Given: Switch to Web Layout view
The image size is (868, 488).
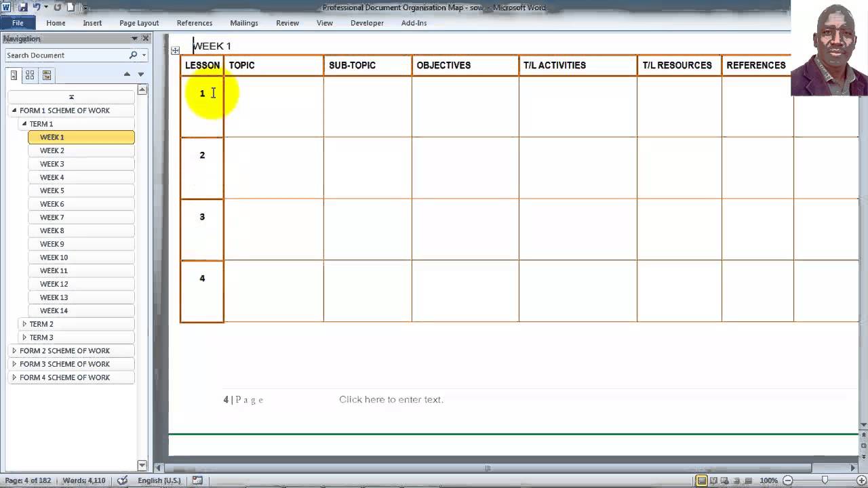Looking at the screenshot, I should 726,481.
